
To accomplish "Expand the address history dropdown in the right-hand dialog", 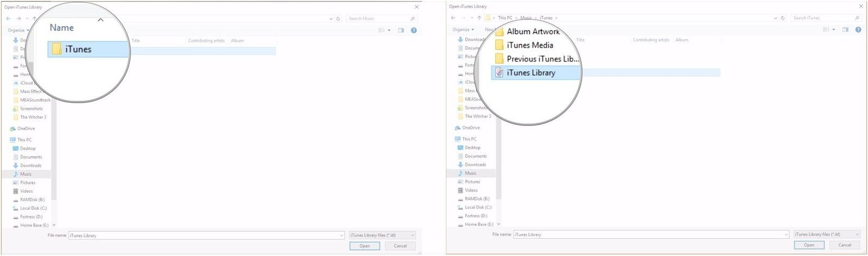I will pos(775,18).
